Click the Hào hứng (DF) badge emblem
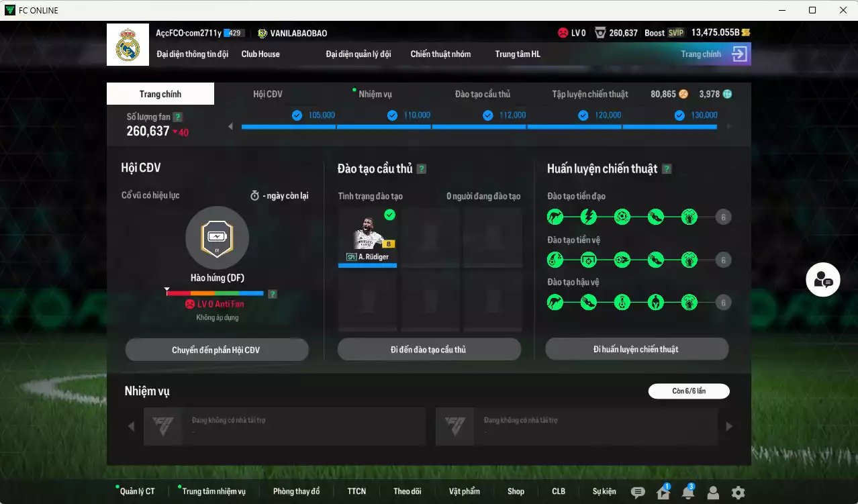Viewport: 858px width, 504px height. (217, 238)
